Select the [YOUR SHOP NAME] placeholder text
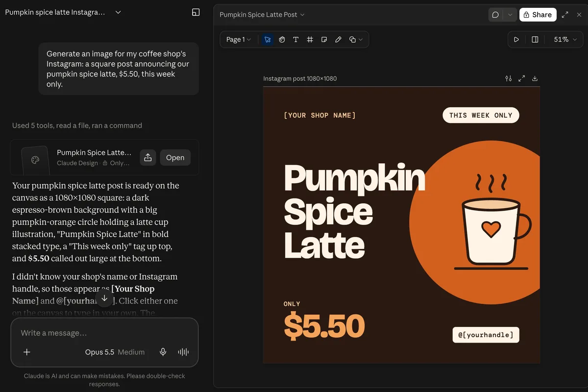Image resolution: width=588 pixels, height=392 pixels. [319, 115]
